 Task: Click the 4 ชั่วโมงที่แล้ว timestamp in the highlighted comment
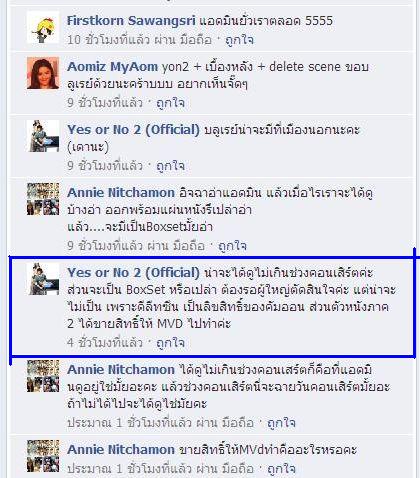(105, 343)
